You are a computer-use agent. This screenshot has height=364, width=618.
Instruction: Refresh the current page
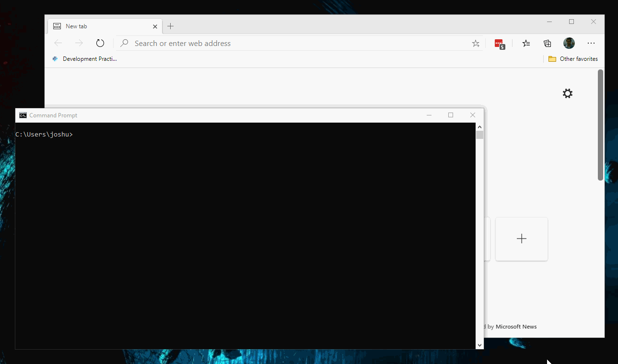tap(100, 43)
